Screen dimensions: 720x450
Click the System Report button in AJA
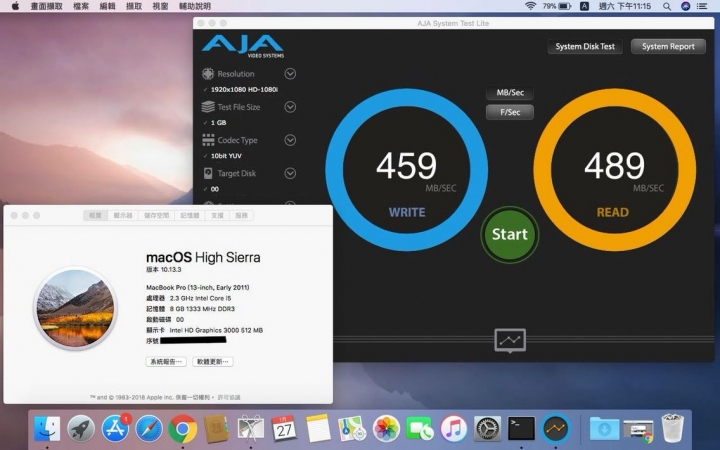[x=668, y=46]
